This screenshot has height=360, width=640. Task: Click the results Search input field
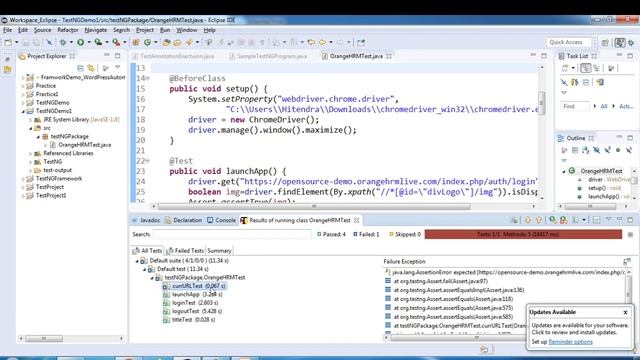point(231,234)
